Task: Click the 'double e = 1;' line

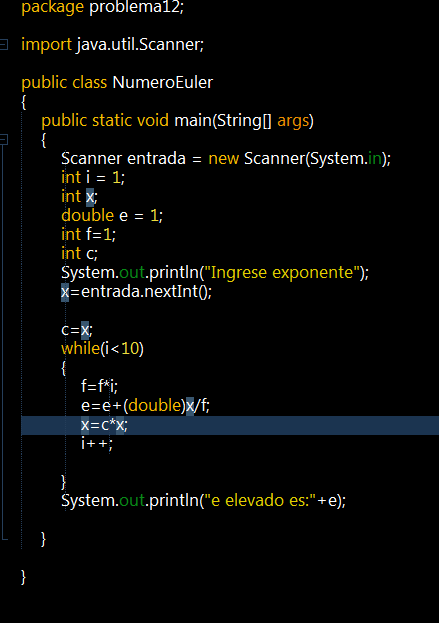Action: click(112, 215)
